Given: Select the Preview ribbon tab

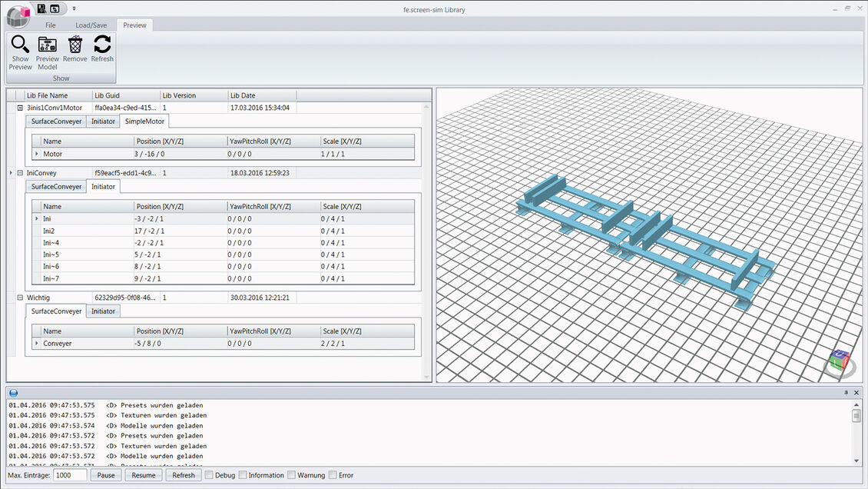Looking at the screenshot, I should 134,25.
